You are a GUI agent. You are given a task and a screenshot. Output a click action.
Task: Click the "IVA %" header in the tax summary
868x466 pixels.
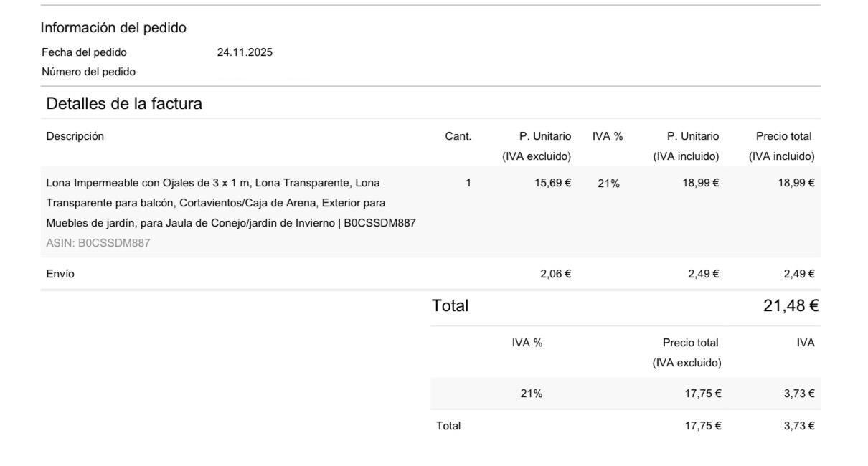tap(527, 343)
